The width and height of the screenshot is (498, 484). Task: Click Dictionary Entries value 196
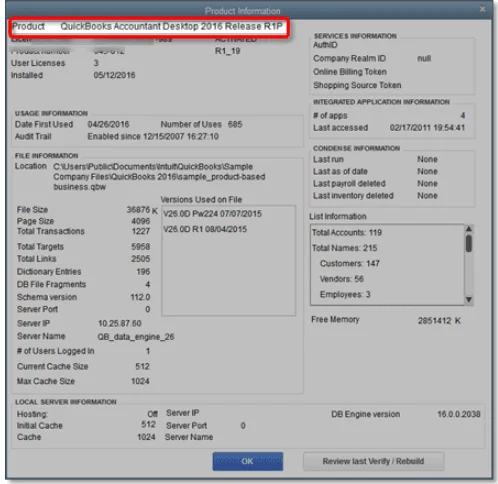click(143, 272)
